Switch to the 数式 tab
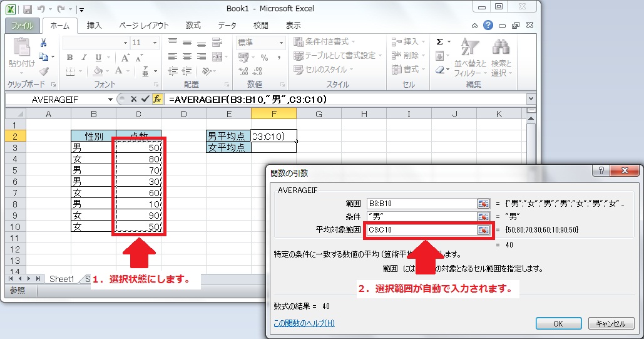Viewport: 644px width, 339px height. pos(193,26)
